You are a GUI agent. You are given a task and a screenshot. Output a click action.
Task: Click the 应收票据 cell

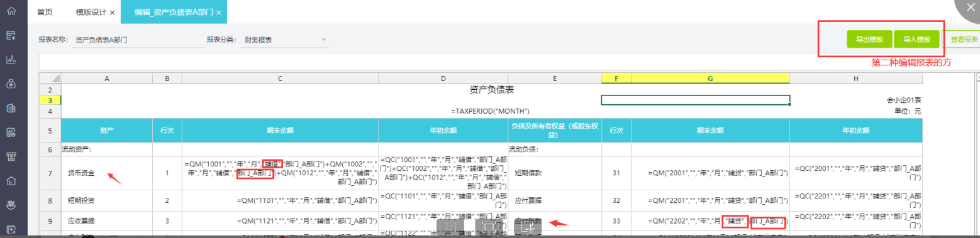[106, 222]
